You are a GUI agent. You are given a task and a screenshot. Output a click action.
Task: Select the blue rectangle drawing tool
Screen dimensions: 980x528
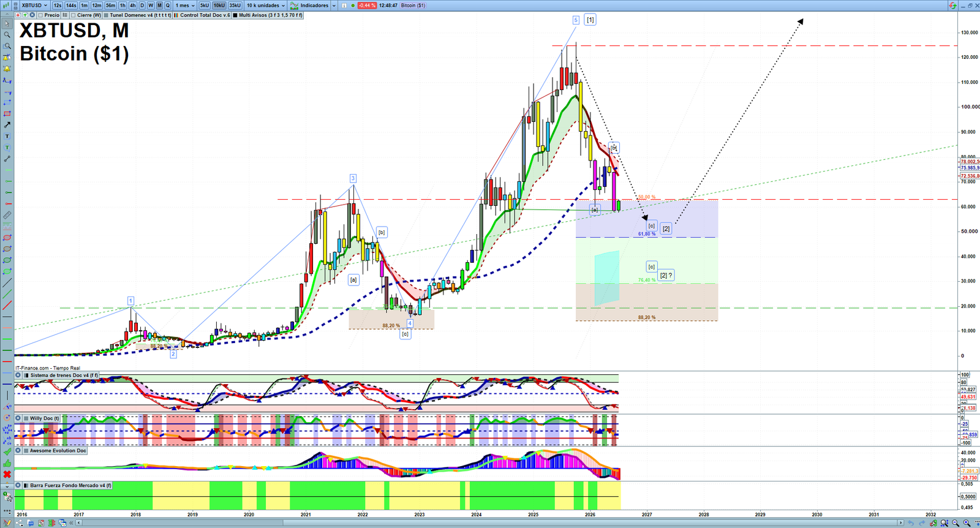point(7,103)
